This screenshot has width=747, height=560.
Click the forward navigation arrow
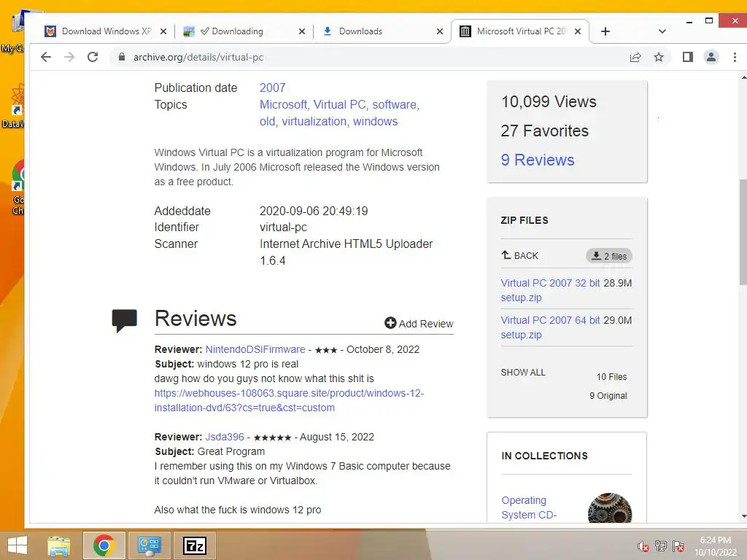coord(69,57)
